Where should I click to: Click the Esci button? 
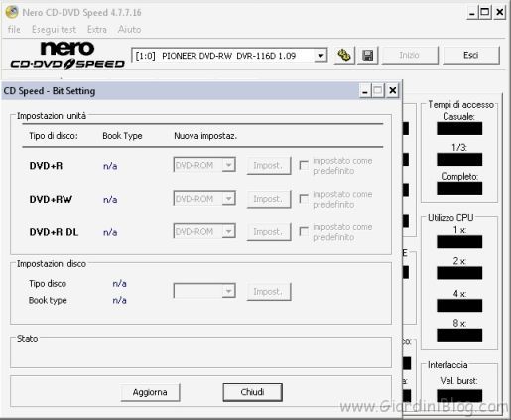470,55
